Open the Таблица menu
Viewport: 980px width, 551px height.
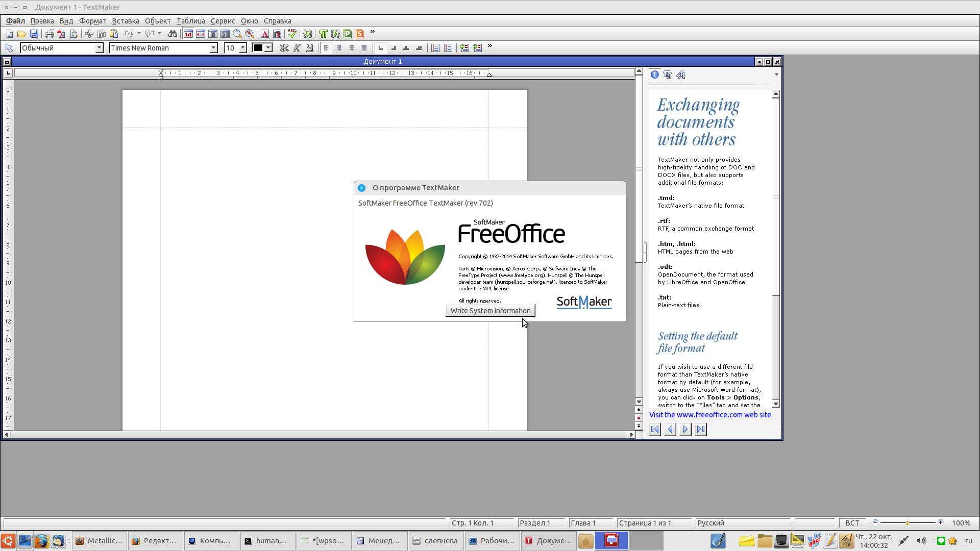point(190,21)
